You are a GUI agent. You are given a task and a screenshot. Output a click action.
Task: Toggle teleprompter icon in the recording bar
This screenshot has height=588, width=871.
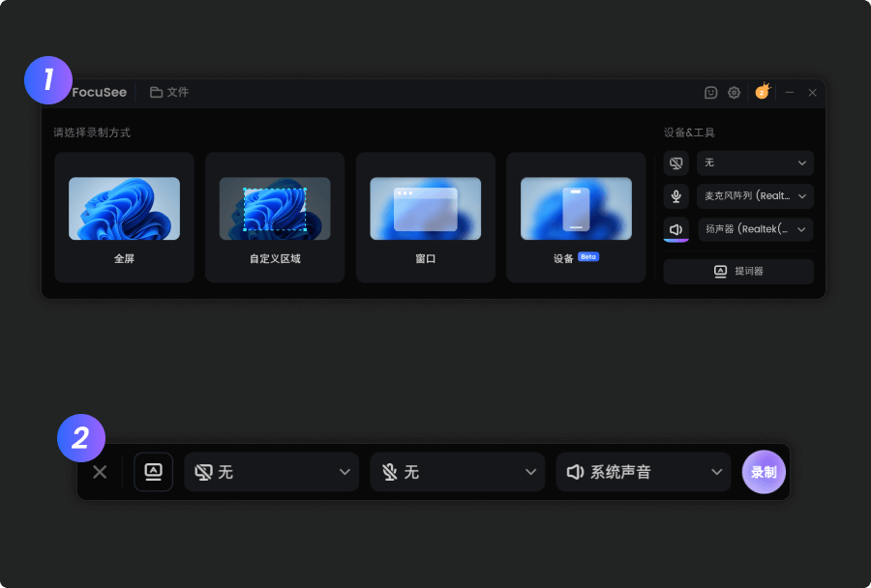153,472
